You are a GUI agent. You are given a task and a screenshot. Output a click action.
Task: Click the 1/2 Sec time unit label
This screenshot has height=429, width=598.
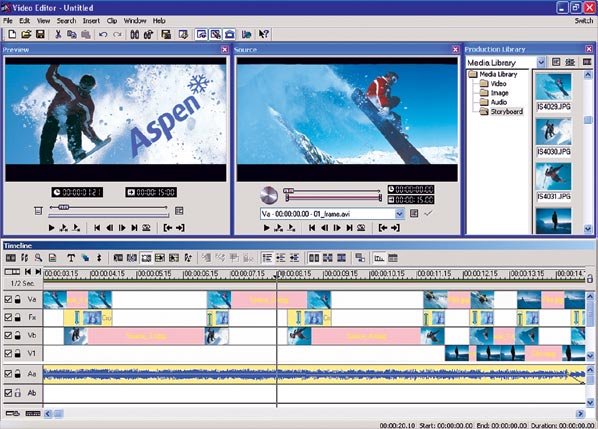[22, 283]
